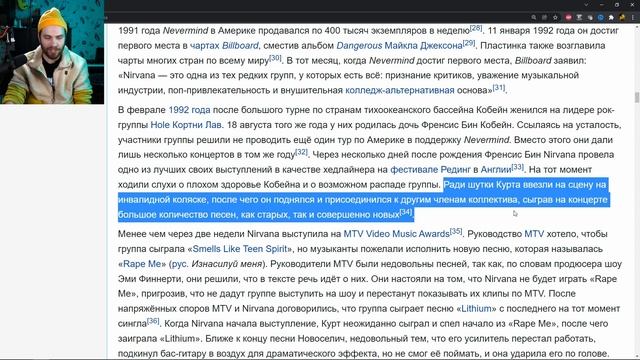Open the «Майкла Джексона» link
The height and width of the screenshot is (360, 640).
point(423,46)
